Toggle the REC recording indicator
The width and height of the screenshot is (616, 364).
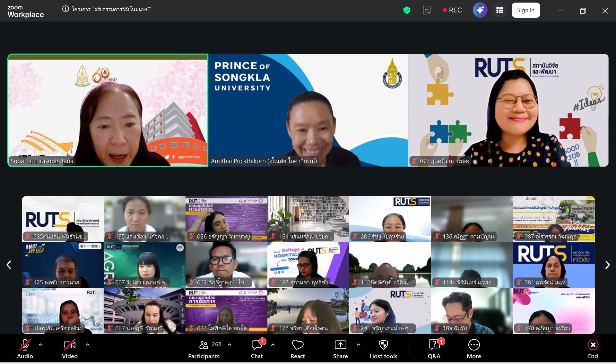click(x=452, y=10)
